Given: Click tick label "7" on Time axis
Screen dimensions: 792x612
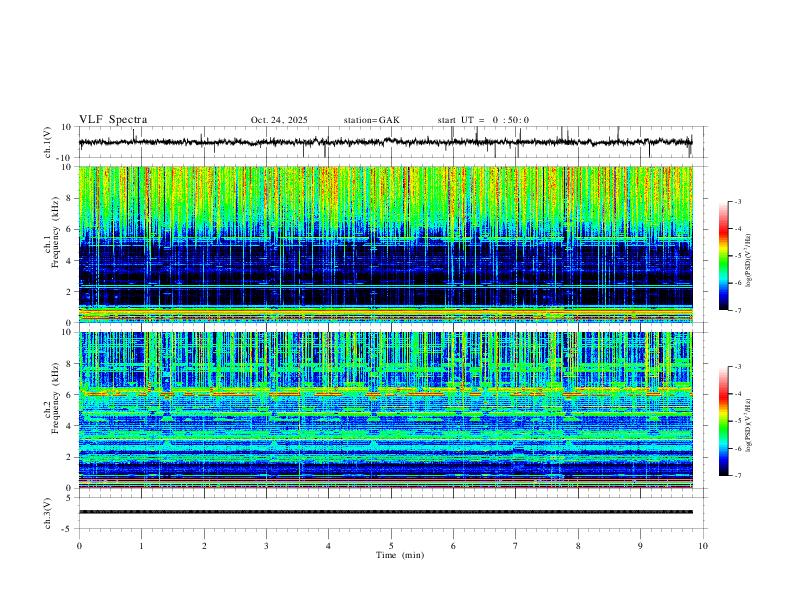Looking at the screenshot, I should click(x=516, y=546).
